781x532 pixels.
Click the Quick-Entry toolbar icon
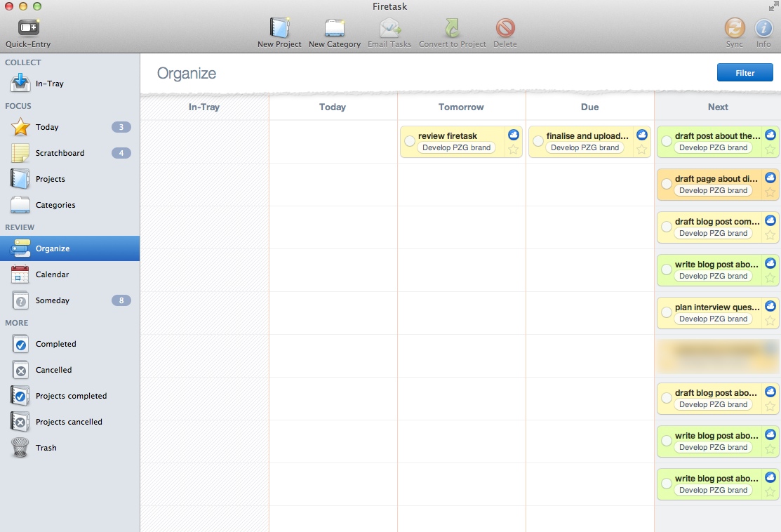pos(28,28)
